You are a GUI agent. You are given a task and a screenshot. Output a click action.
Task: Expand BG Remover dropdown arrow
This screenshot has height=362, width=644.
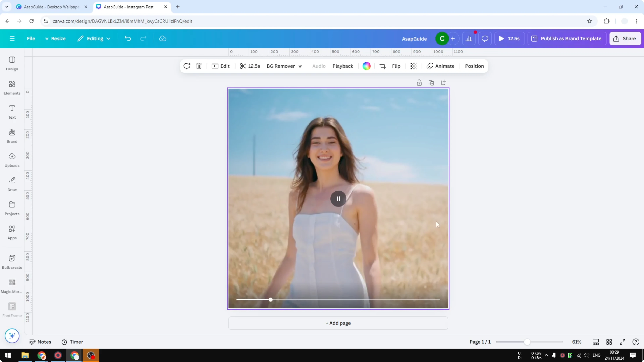300,66
